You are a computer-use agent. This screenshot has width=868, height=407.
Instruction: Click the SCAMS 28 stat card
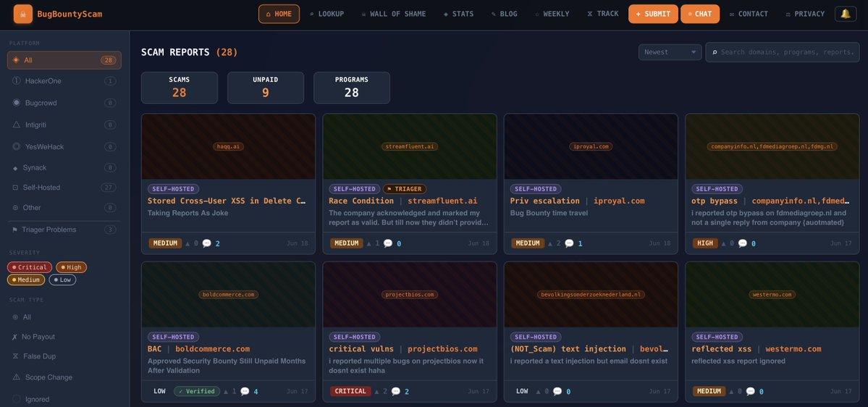tap(180, 88)
